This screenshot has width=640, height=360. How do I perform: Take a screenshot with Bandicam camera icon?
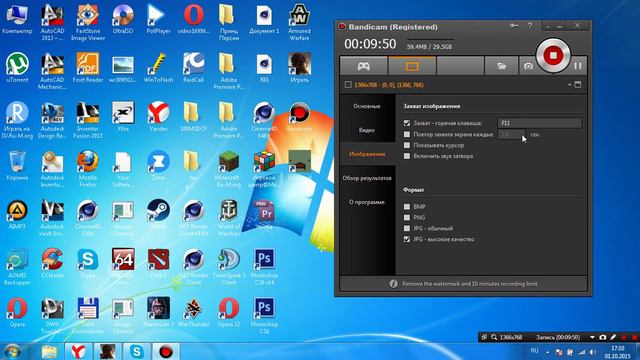(528, 66)
